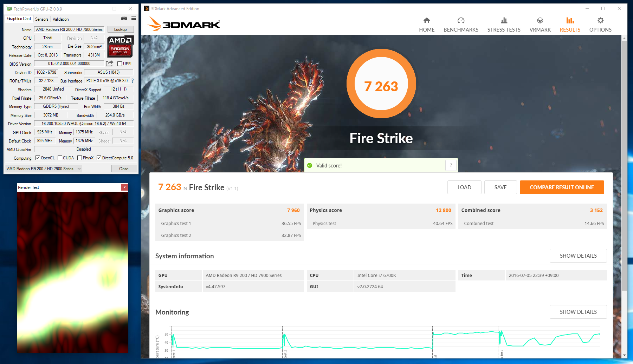Open the GPU selection dropdown in GPU-Z
Viewport: 633px width, 364px height.
pos(44,169)
